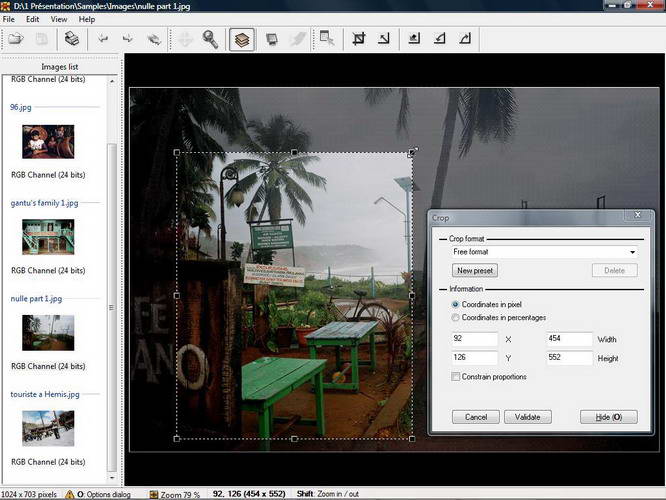
Task: Click the Width field showing 454
Action: point(569,339)
